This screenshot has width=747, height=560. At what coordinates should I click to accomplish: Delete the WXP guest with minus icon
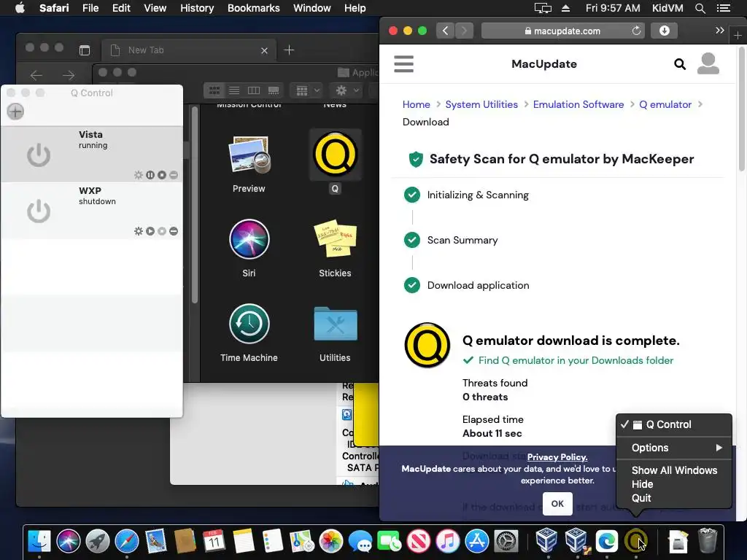(x=174, y=231)
